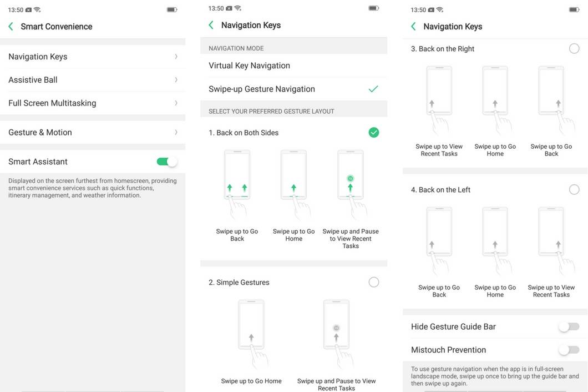The width and height of the screenshot is (588, 392).
Task: Open Gesture & Motion settings row
Action: click(x=93, y=132)
